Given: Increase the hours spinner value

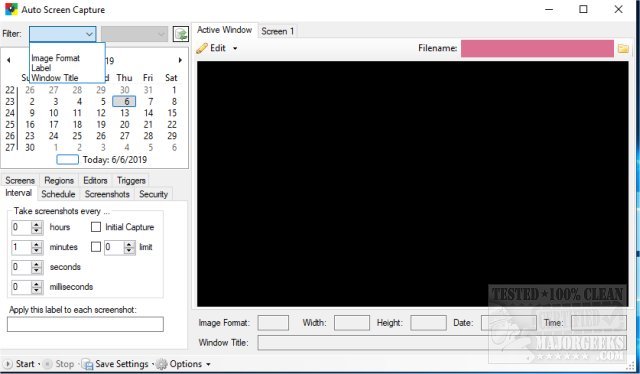Looking at the screenshot, I should 37,224.
